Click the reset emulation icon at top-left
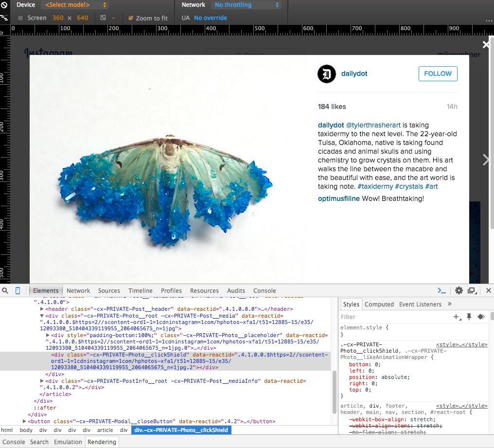 point(4,5)
